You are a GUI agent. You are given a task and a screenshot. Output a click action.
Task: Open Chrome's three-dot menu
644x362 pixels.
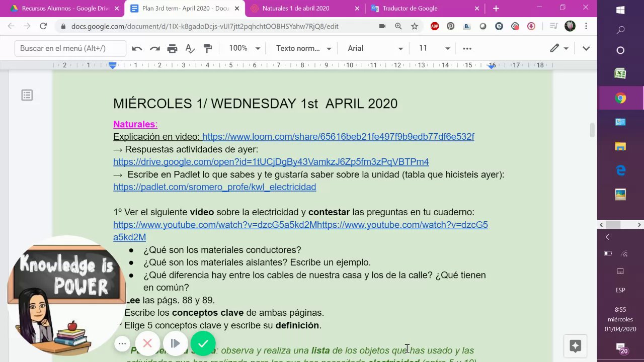pos(586,26)
